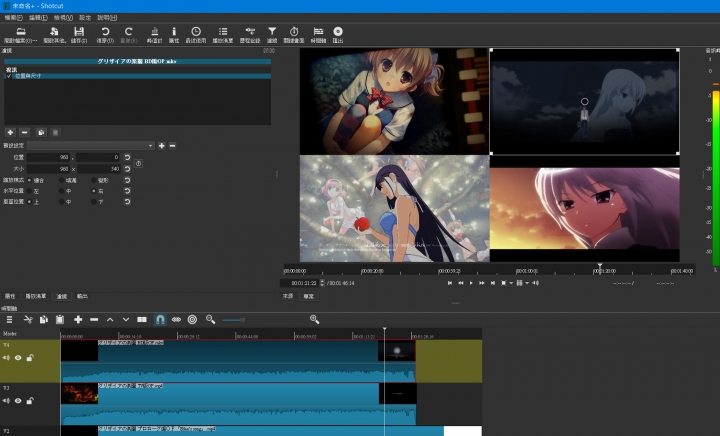Toggle scrub while dragging icon

pyautogui.click(x=176, y=319)
